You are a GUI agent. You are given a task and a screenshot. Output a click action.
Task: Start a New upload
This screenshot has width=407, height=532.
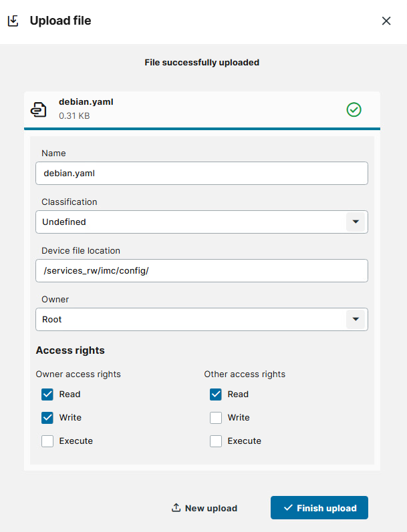(x=205, y=508)
